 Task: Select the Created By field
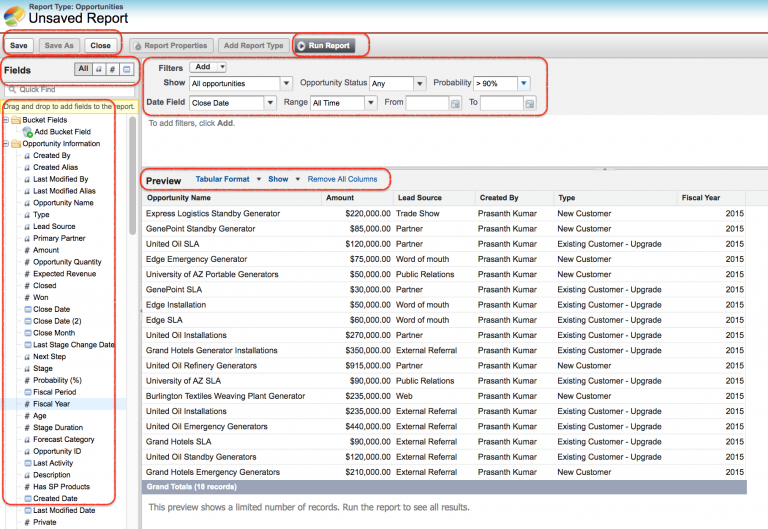pos(51,155)
